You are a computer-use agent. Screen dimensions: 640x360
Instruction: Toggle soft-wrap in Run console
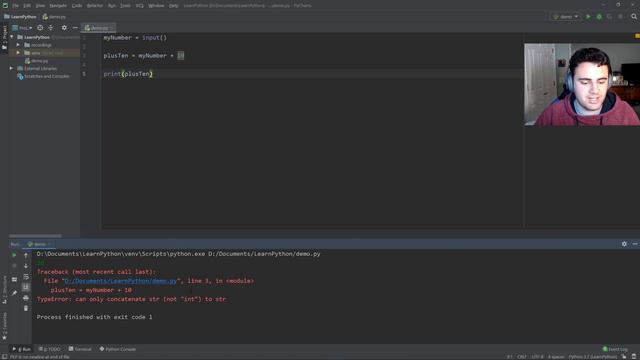(x=26, y=277)
